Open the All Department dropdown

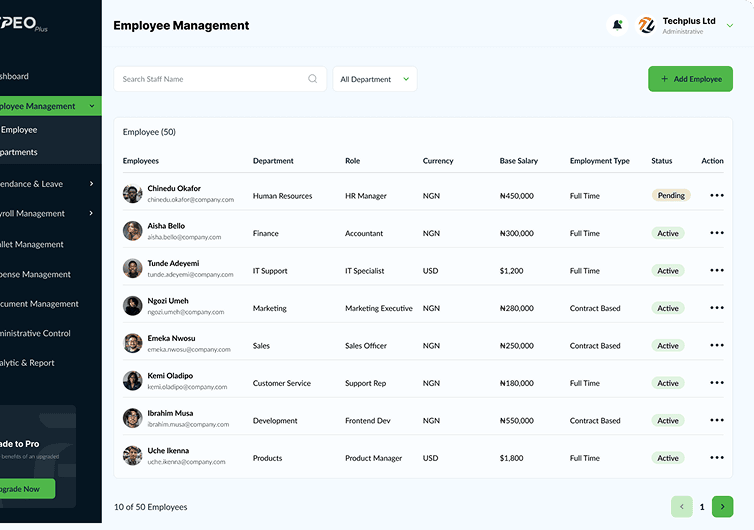(375, 79)
